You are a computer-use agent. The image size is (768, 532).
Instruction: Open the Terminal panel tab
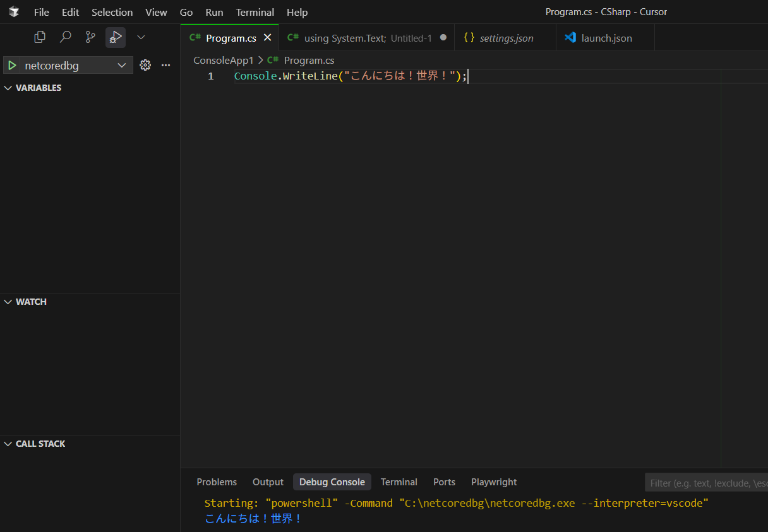point(399,482)
